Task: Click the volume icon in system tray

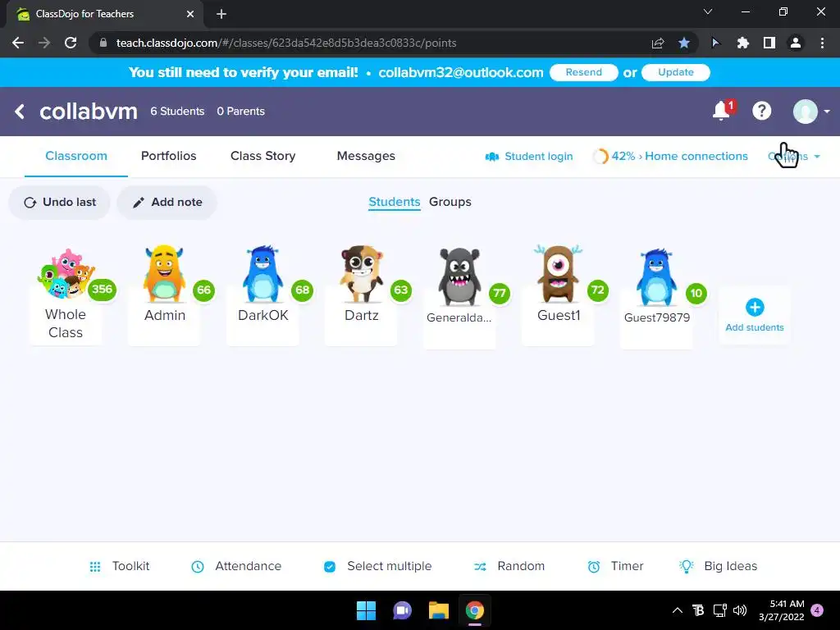Action: click(x=740, y=610)
